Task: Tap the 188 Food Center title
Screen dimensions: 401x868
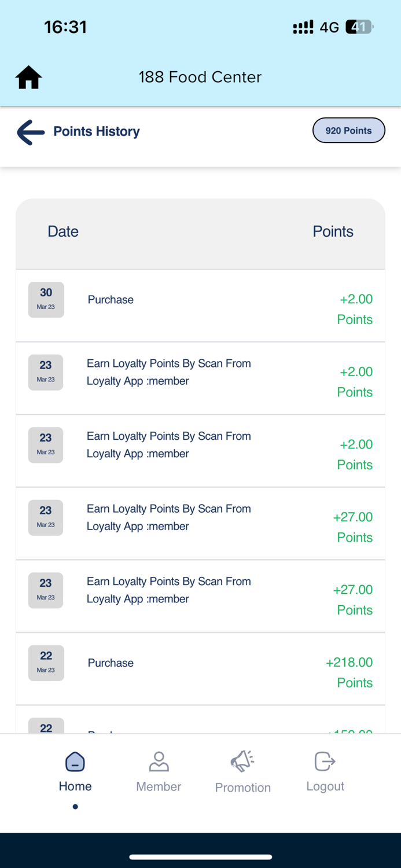Action: (200, 77)
